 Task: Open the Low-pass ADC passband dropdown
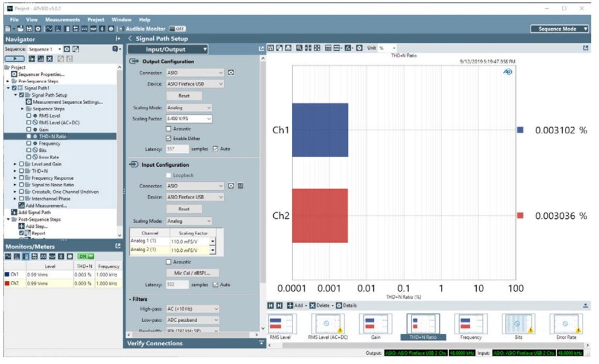(193, 320)
